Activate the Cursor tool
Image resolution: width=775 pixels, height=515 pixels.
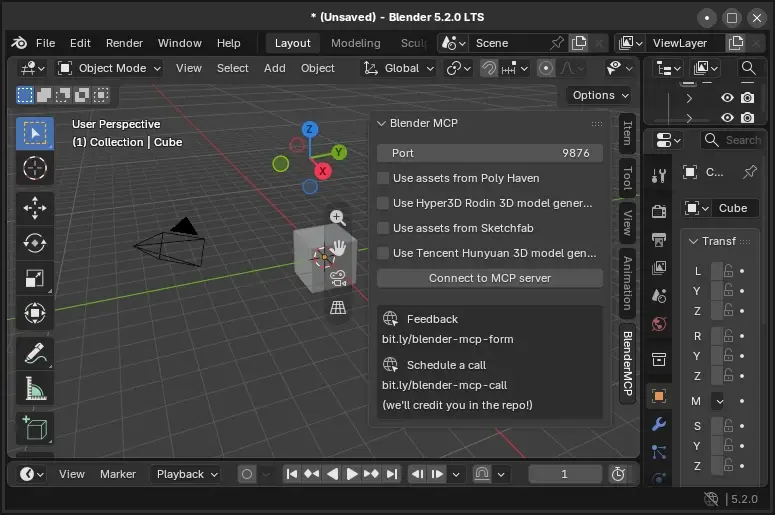click(x=35, y=168)
